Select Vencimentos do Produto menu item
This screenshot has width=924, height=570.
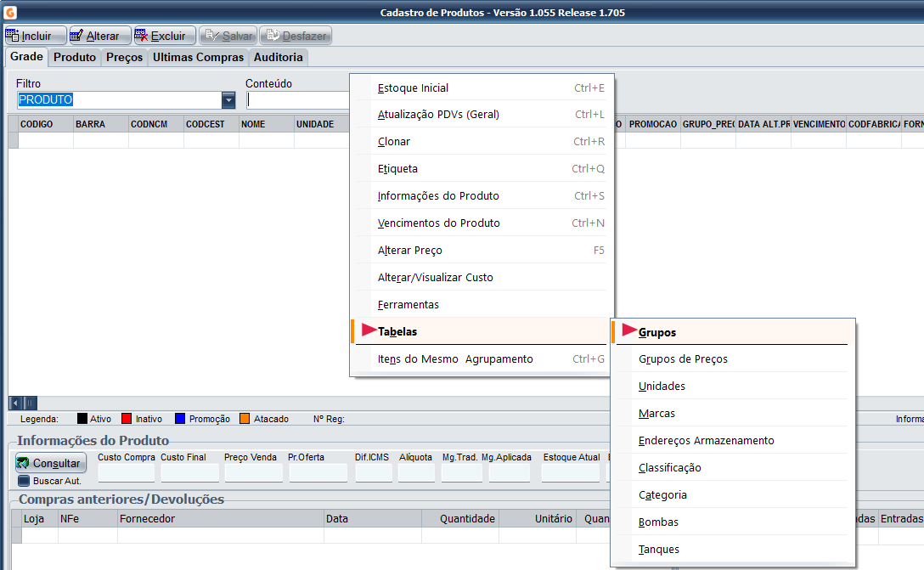tap(481, 223)
